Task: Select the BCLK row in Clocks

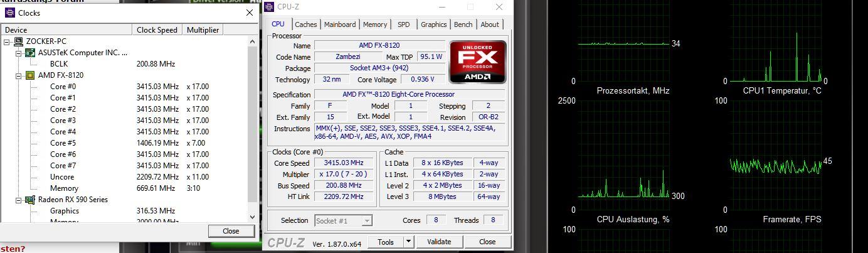Action: point(124,64)
